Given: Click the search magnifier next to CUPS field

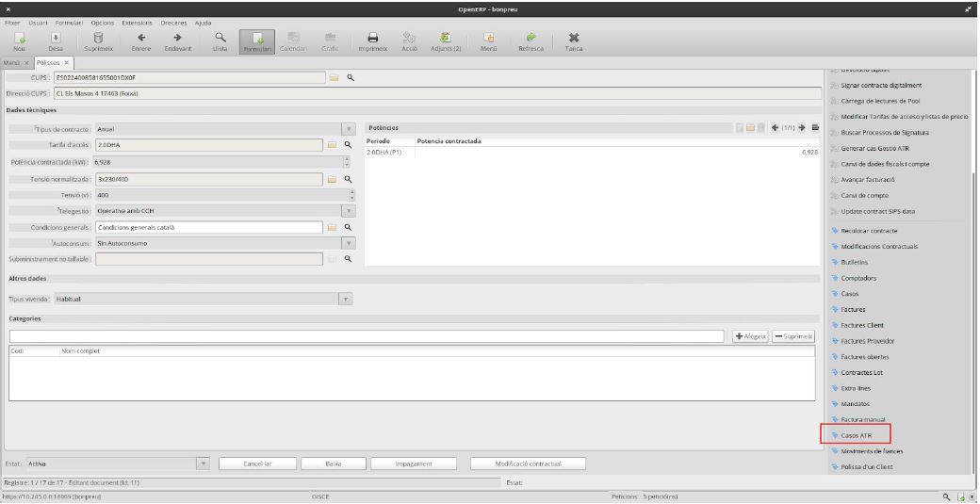Looking at the screenshot, I should point(350,77).
